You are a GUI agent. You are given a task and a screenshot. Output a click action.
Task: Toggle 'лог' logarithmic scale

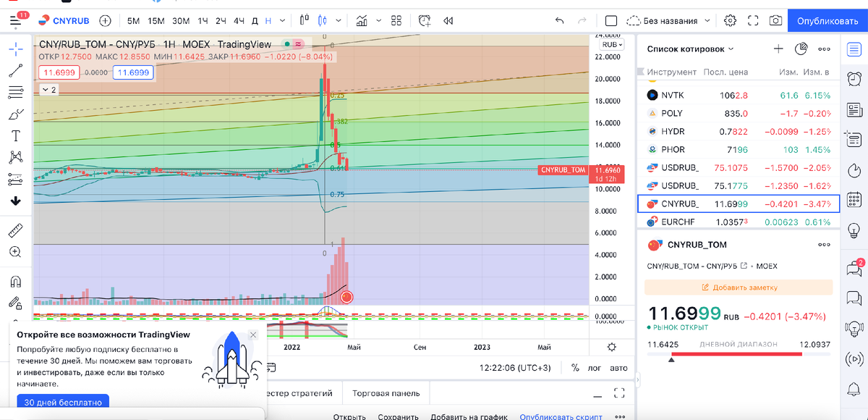[594, 368]
